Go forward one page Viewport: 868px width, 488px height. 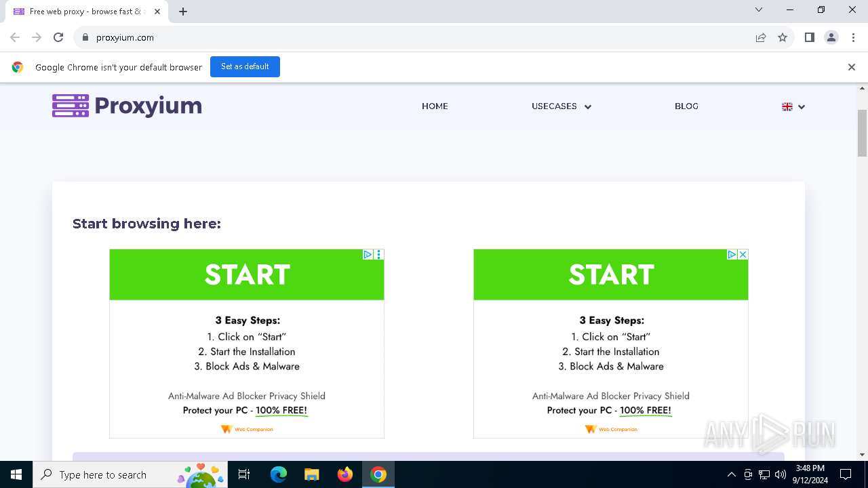coord(37,37)
